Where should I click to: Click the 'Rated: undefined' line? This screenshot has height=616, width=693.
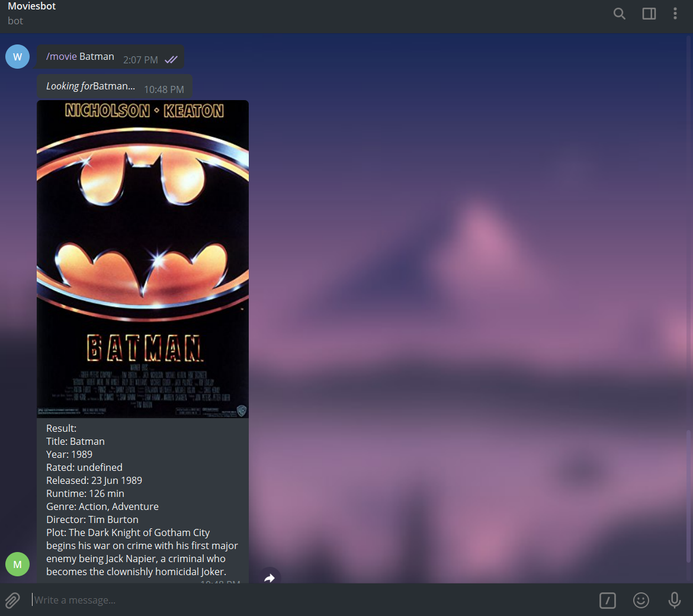(x=84, y=467)
